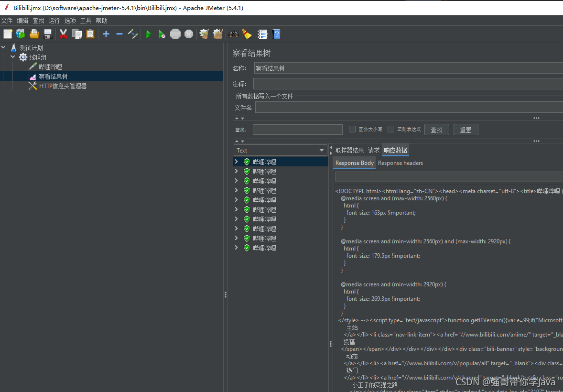Viewport: 563px width, 392px height.
Task: Click the Cut scissors icon
Action: (63, 34)
